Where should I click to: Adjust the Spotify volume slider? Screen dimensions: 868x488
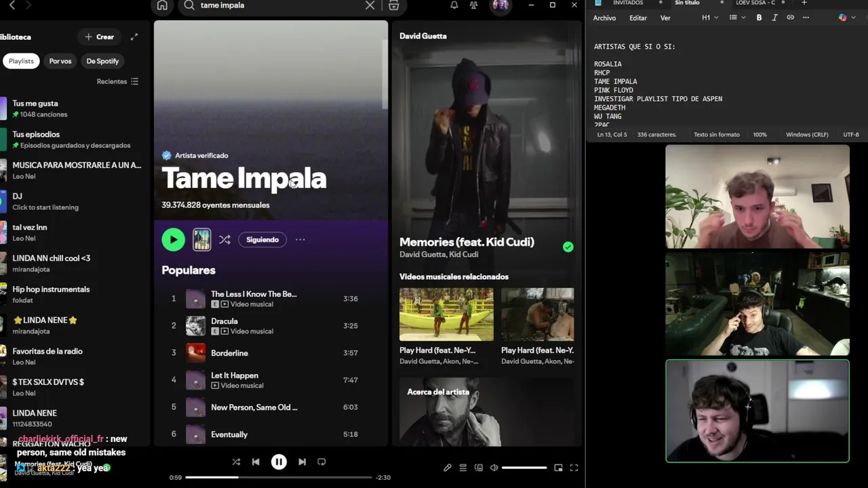pyautogui.click(x=524, y=468)
